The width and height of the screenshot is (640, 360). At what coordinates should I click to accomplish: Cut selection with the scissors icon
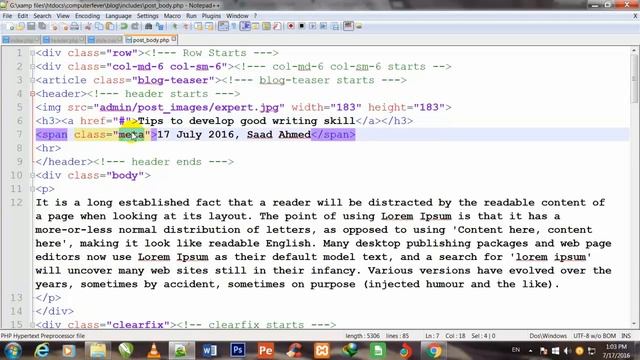point(88,27)
